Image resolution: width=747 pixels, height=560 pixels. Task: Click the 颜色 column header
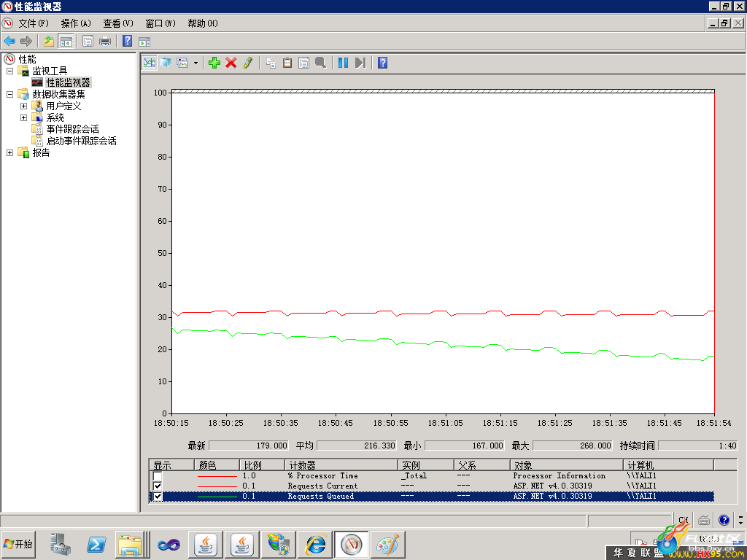click(x=217, y=465)
